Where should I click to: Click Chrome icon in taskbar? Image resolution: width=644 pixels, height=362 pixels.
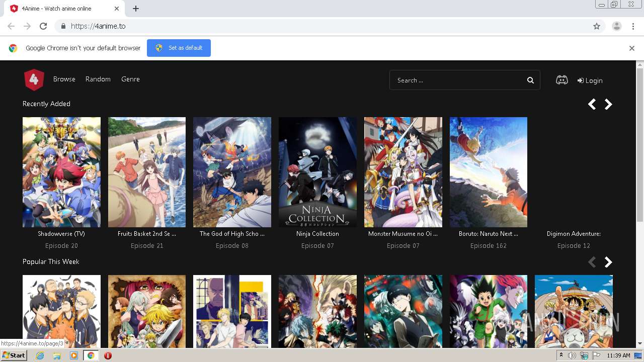[x=91, y=355]
